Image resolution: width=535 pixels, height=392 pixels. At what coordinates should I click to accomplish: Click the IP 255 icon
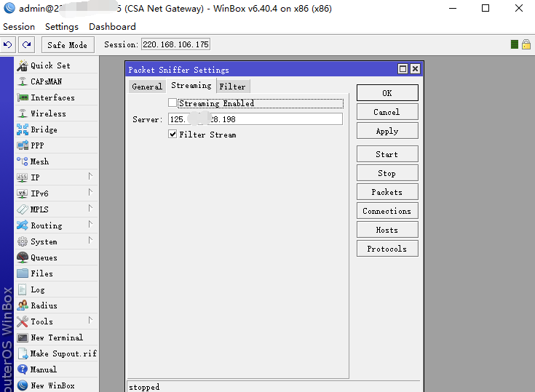[23, 177]
